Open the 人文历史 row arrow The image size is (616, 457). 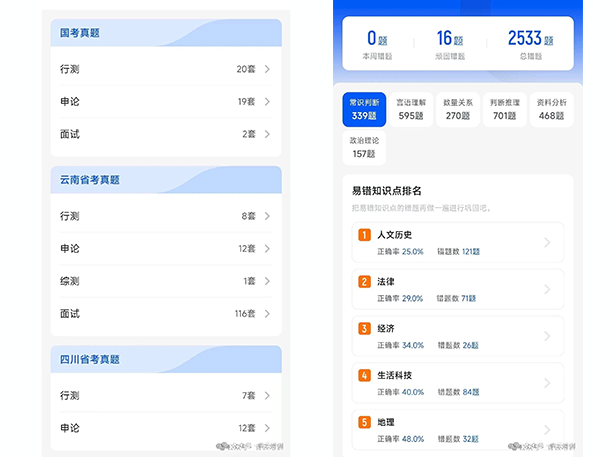coord(547,242)
